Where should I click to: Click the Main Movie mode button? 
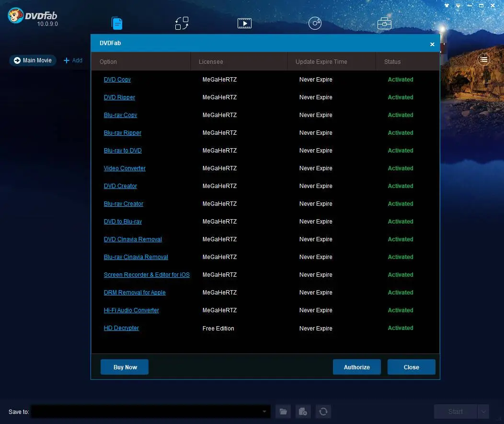click(33, 60)
